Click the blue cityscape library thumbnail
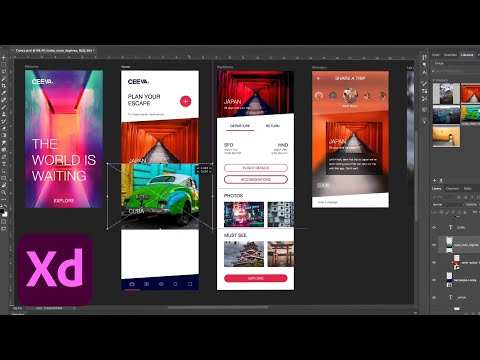Viewport: 480px width, 360px height. 446,115
